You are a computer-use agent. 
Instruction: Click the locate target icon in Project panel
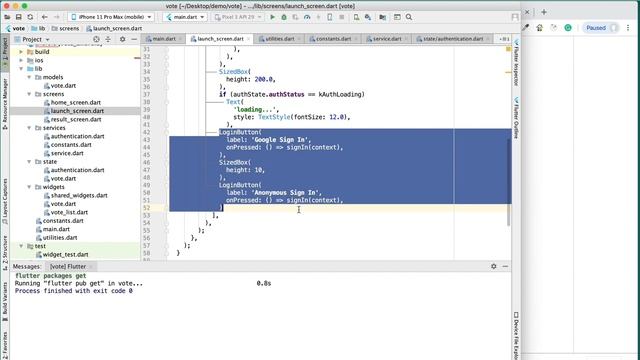tap(96, 39)
